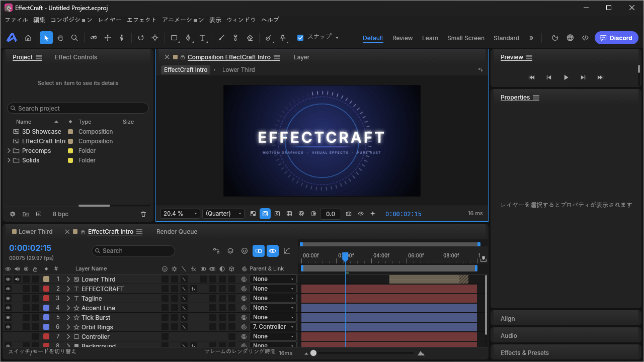
Task: Choose the Rectangle shape tool
Action: click(174, 38)
